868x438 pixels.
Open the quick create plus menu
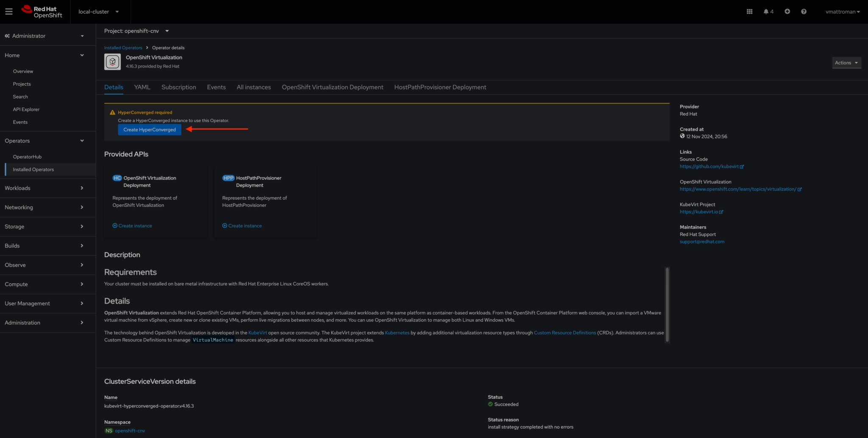click(x=787, y=11)
